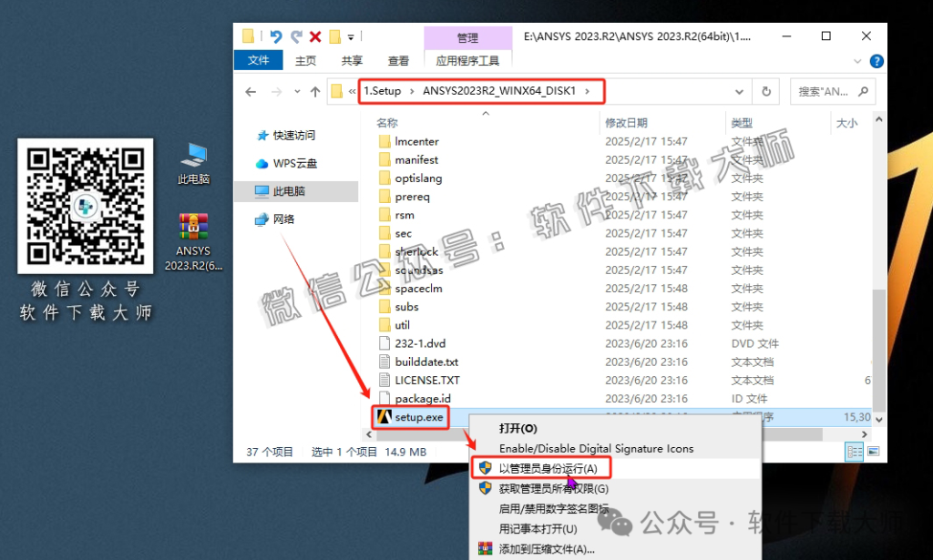Open the lmcenter folder
Viewport: 933px width, 560px height.
[418, 141]
